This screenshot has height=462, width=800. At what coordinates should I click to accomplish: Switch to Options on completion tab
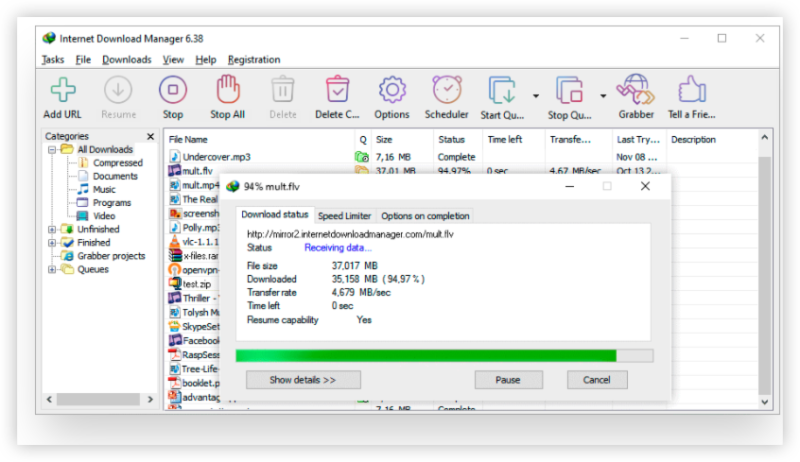pyautogui.click(x=425, y=216)
